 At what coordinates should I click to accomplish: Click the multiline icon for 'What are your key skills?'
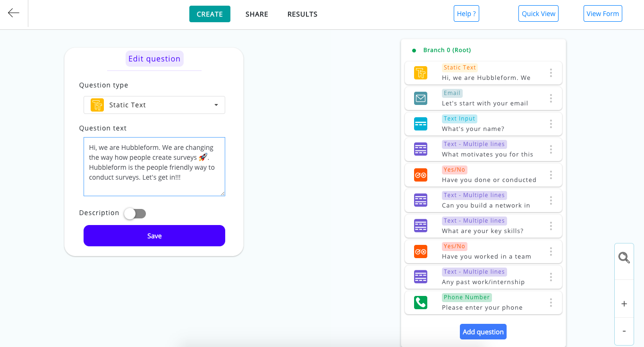click(x=421, y=226)
